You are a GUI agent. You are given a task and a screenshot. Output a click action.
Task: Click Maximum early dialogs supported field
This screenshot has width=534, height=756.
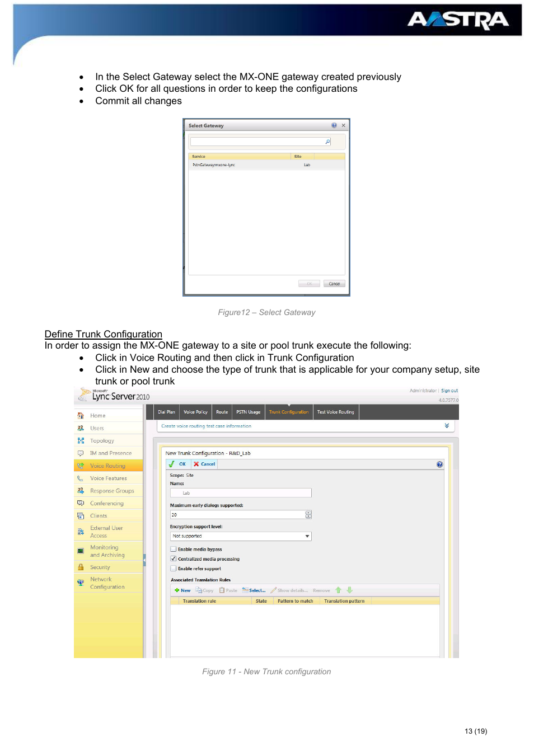click(x=241, y=515)
